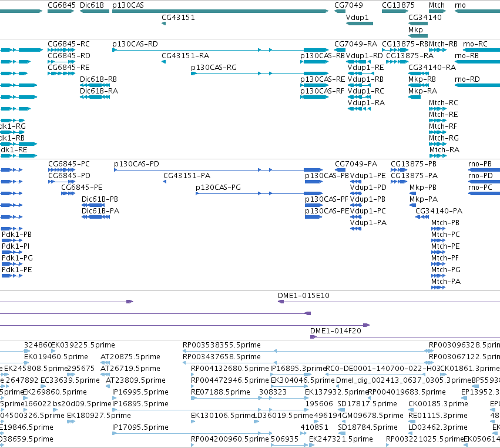The image size is (500, 448).
Task: Click protein label CG43151-PA
Action: [187, 176]
